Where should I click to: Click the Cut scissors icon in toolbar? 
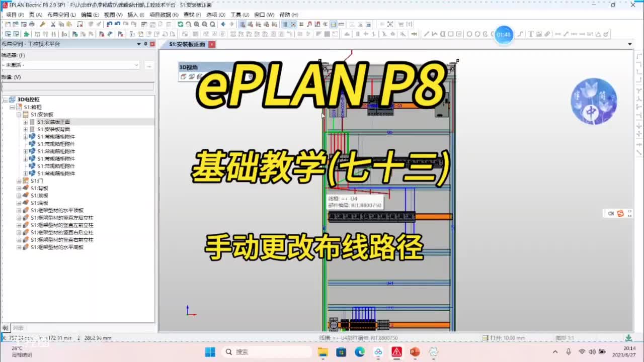click(53, 24)
